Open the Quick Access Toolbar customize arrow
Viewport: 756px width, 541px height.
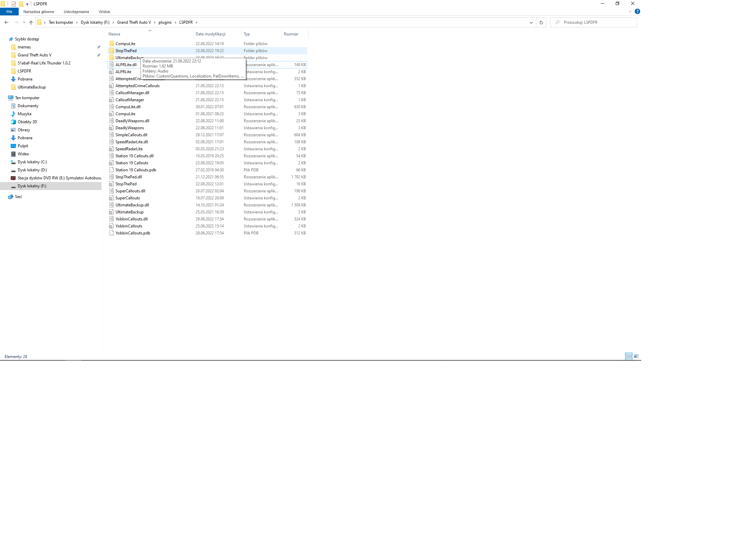[27, 4]
